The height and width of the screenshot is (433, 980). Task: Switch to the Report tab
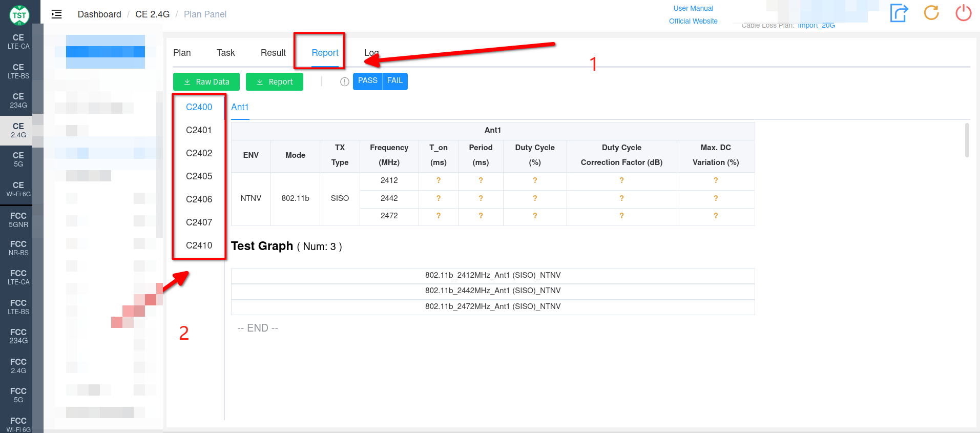(x=325, y=53)
